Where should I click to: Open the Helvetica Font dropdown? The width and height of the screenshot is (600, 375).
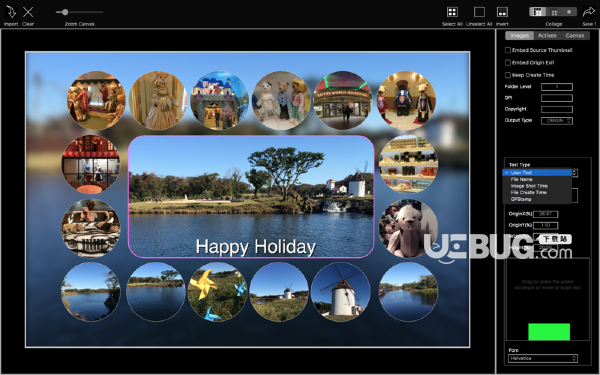(543, 359)
